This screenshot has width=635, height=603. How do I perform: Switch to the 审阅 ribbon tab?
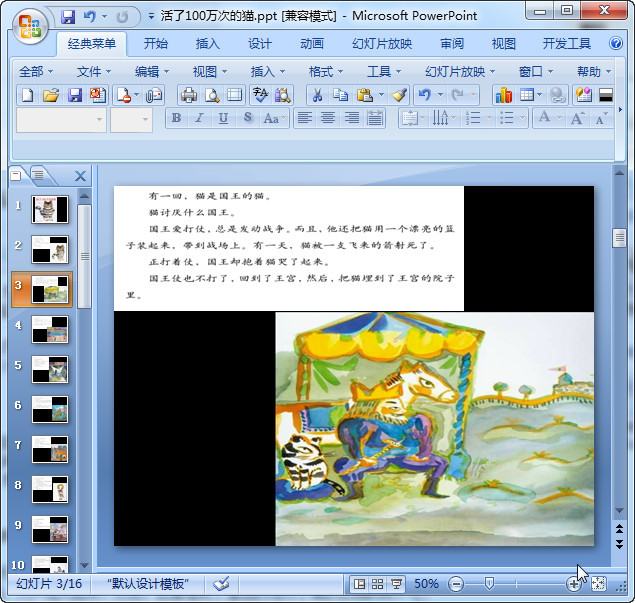point(452,43)
